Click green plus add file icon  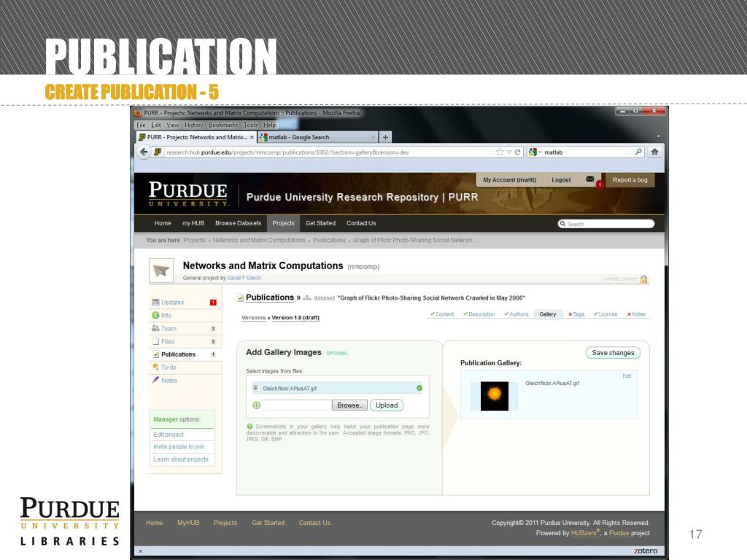tap(256, 405)
